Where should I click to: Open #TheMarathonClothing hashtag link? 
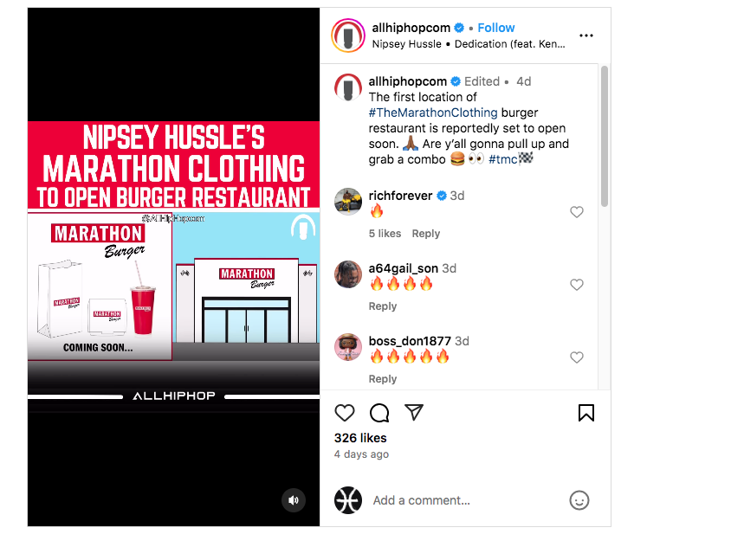click(x=433, y=113)
